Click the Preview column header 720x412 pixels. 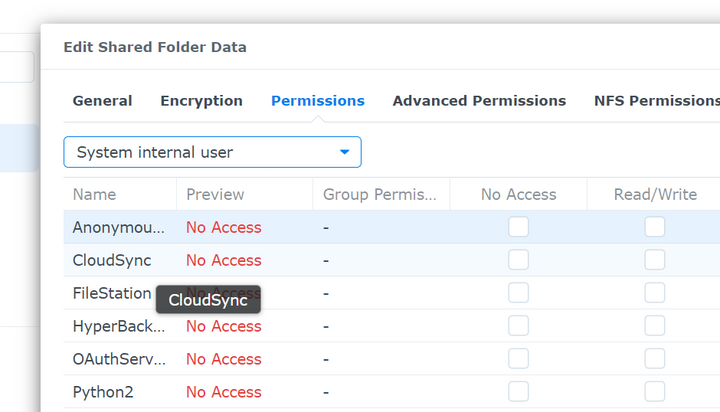click(x=215, y=195)
